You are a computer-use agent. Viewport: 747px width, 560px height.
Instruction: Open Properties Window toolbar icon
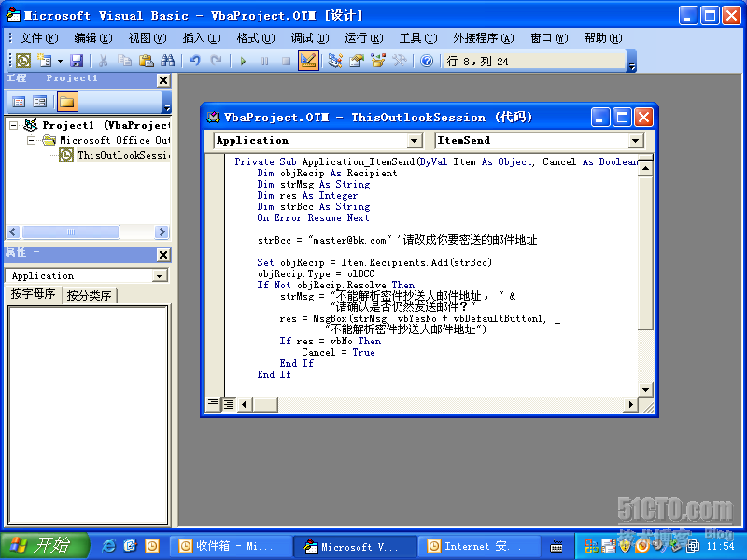[x=357, y=61]
